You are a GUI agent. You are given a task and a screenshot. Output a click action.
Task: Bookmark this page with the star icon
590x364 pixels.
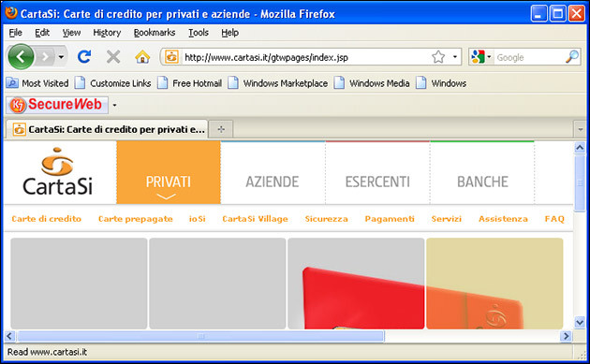tap(438, 57)
